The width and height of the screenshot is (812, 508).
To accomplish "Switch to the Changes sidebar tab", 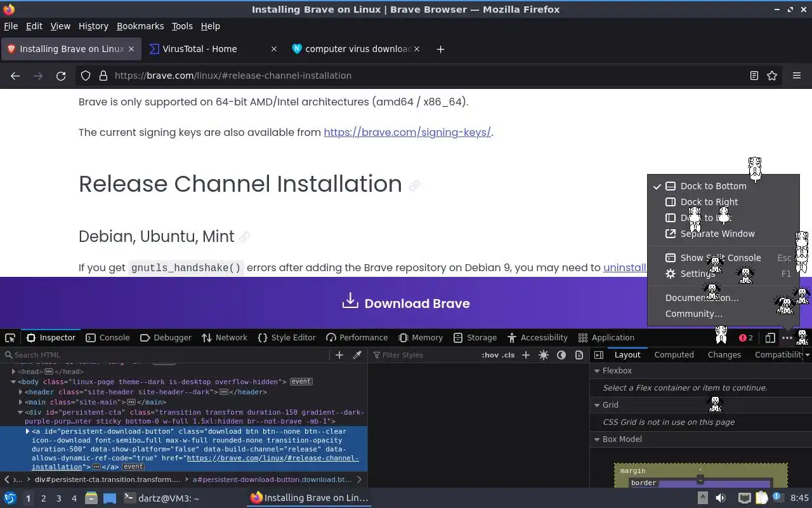I will pyautogui.click(x=724, y=355).
